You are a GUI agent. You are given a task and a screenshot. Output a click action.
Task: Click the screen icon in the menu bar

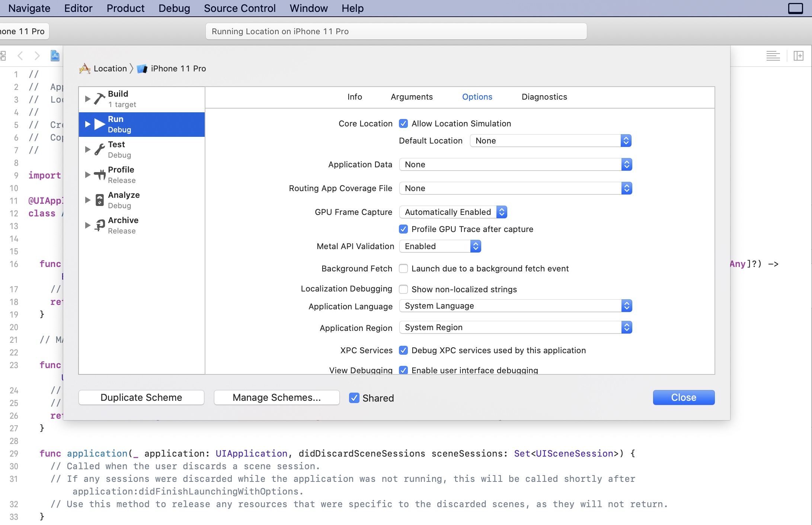coord(796,8)
